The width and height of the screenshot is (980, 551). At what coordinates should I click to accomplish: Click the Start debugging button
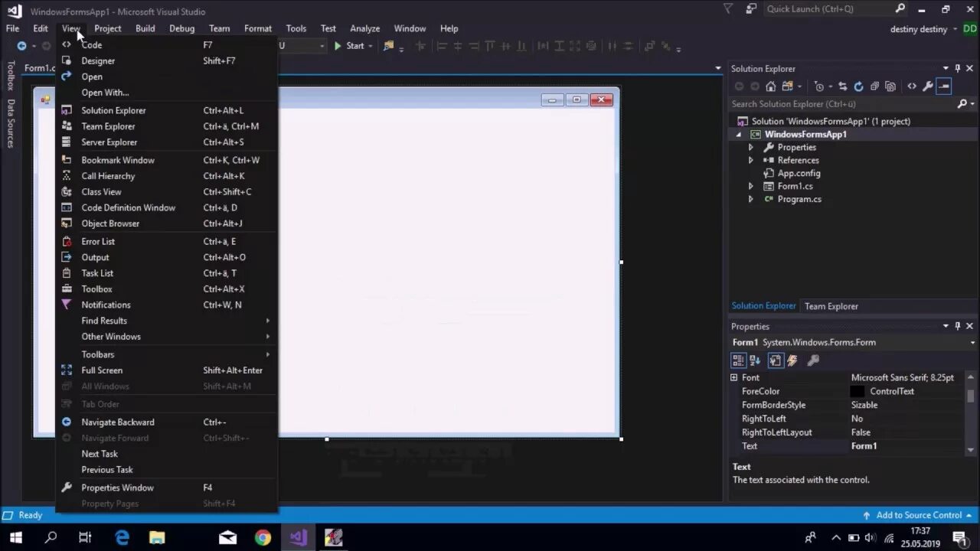(349, 46)
